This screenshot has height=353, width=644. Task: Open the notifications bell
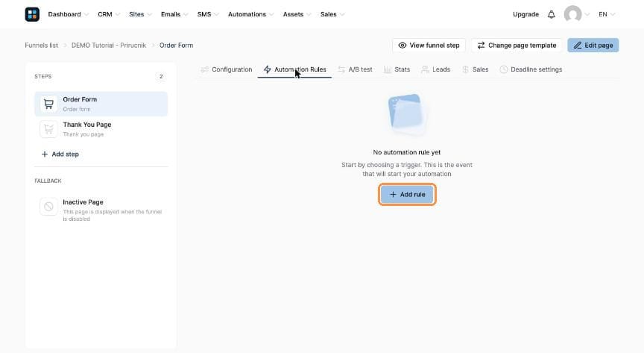551,14
